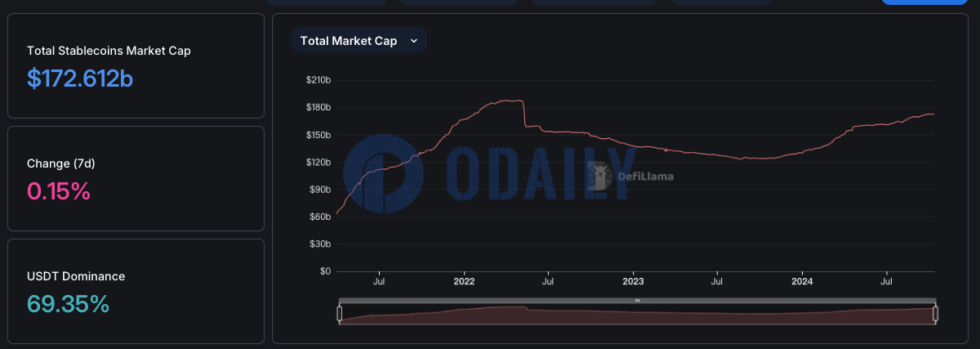Click the right handle of the range slider
Screen dimensions: 980x349
[x=936, y=314]
